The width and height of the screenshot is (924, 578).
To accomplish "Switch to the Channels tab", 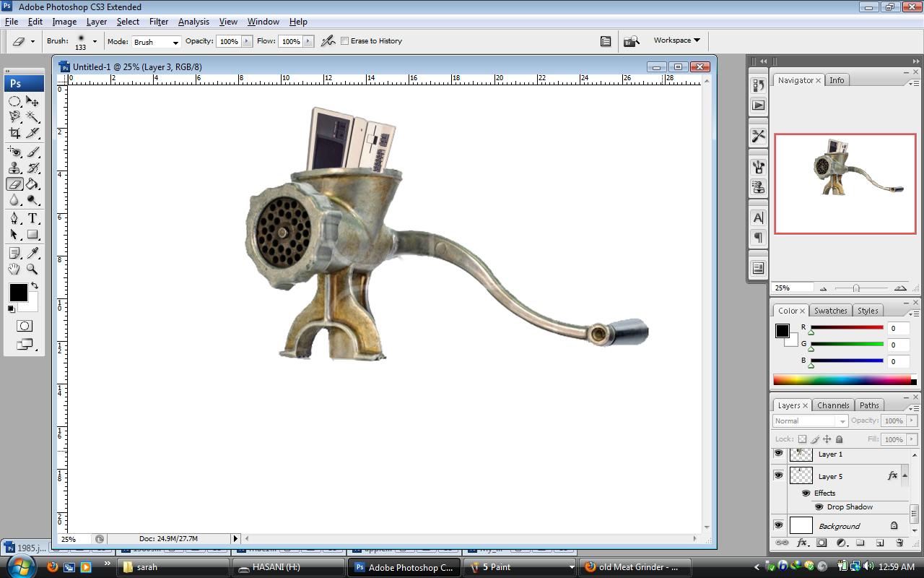I will point(833,405).
